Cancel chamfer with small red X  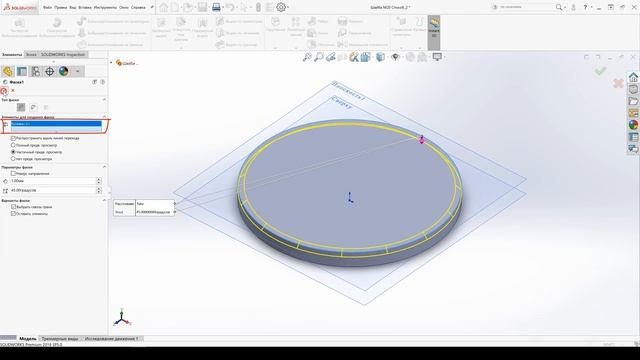click(13, 91)
